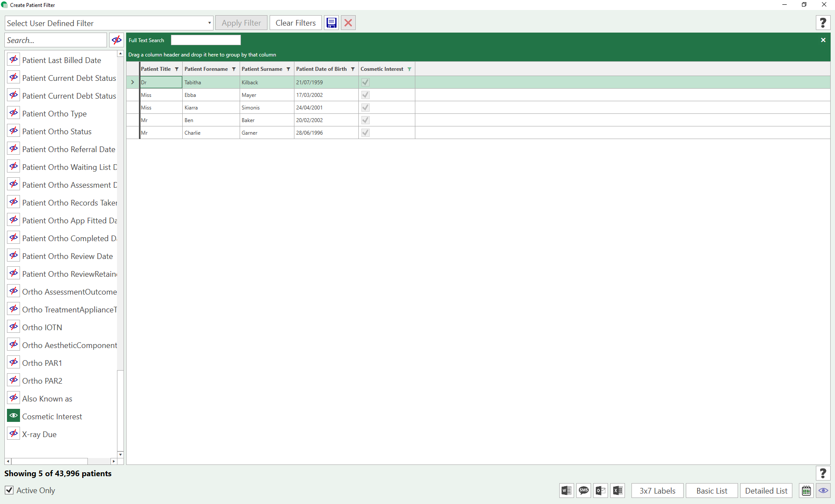Viewport: 835px width, 504px height.
Task: Click the field list vertical scrollbar down arrow
Action: [120, 454]
